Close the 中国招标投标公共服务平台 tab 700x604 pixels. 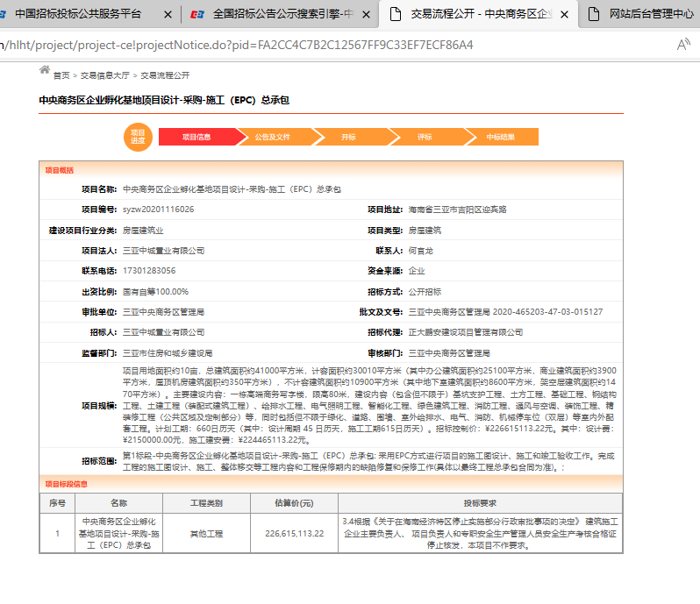coord(167,14)
